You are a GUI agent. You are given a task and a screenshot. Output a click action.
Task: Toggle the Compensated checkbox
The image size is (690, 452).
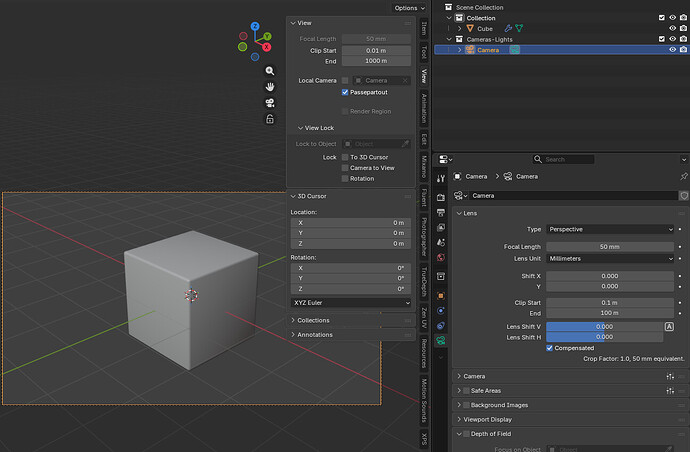(x=550, y=348)
